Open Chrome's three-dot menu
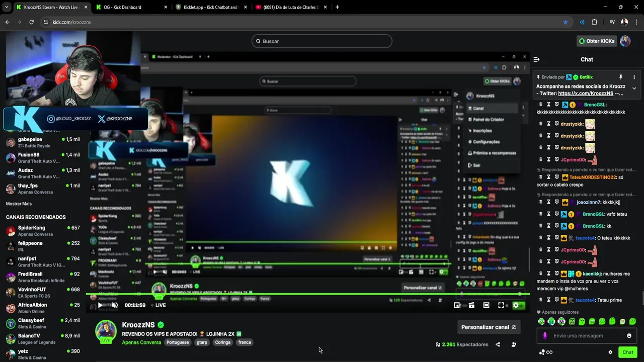The image size is (644, 362). 637,22
